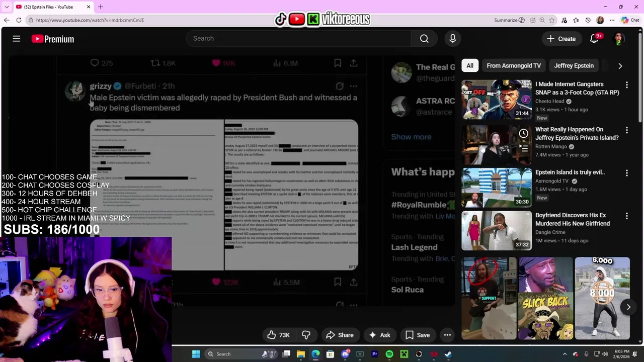The width and height of the screenshot is (644, 362).
Task: Open YouTube account avatar menu
Action: click(x=619, y=39)
